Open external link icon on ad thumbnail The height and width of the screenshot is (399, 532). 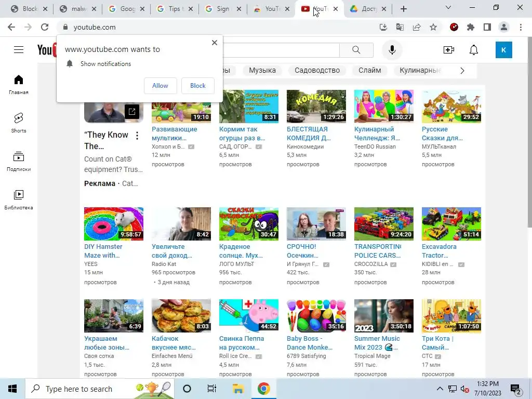(x=131, y=112)
